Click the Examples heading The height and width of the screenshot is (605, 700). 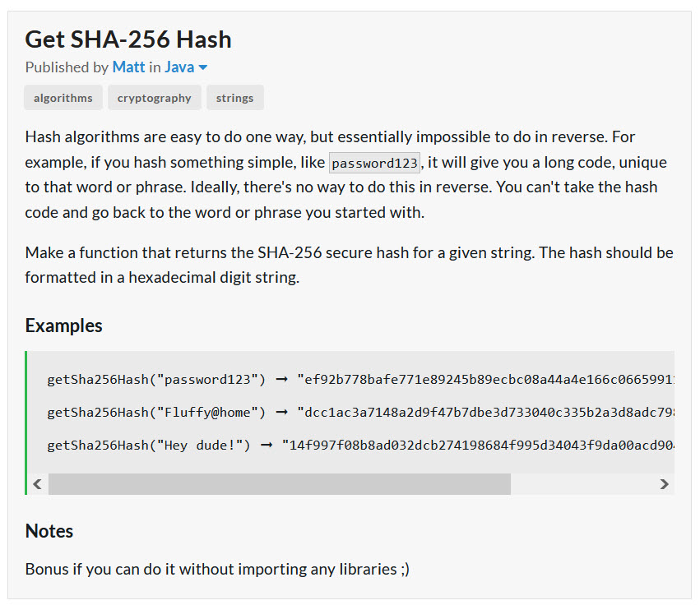pyautogui.click(x=64, y=326)
